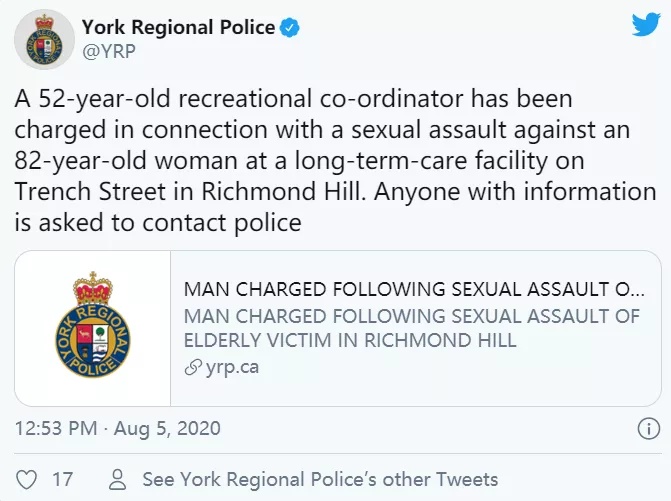Click card description ELDERLY VICTIM IN RICHMOND HILL
Screen dimensions: 671x501
click(350, 341)
